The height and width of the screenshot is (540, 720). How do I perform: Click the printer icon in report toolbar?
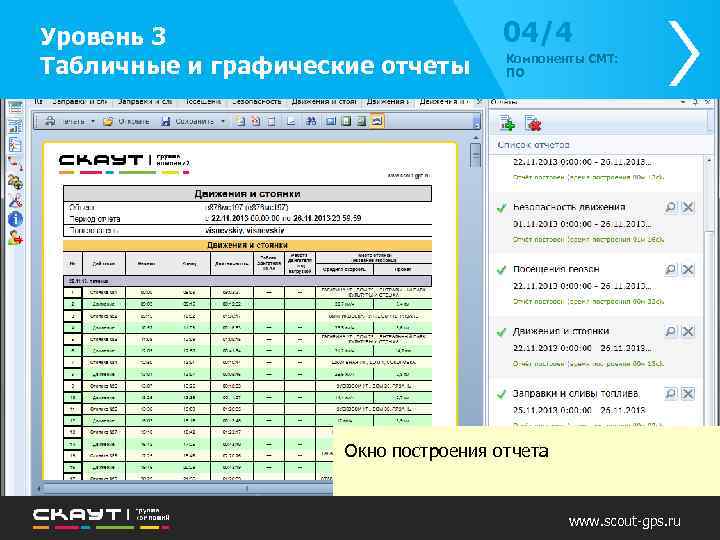click(50, 121)
